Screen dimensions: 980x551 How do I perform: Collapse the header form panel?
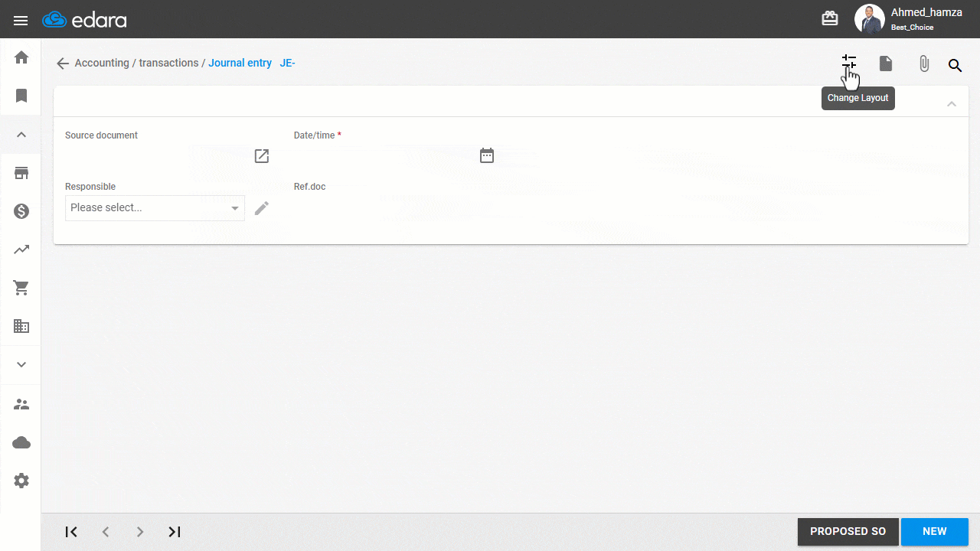click(952, 103)
